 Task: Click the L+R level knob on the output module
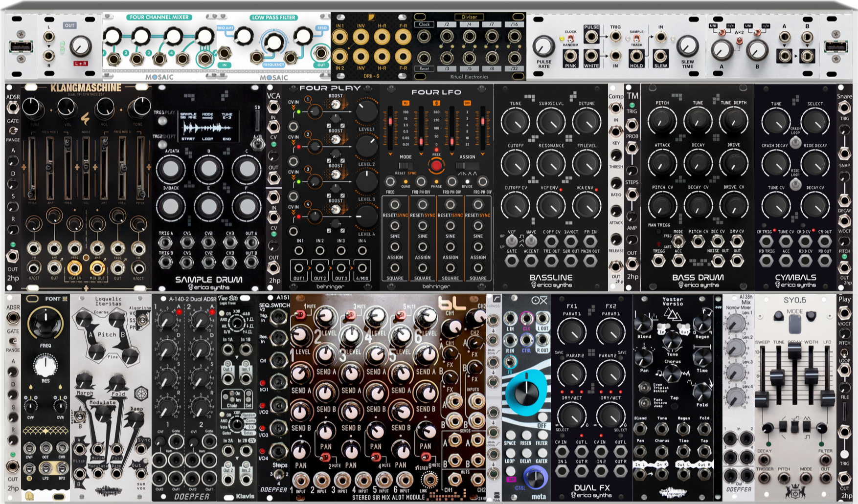tap(81, 46)
